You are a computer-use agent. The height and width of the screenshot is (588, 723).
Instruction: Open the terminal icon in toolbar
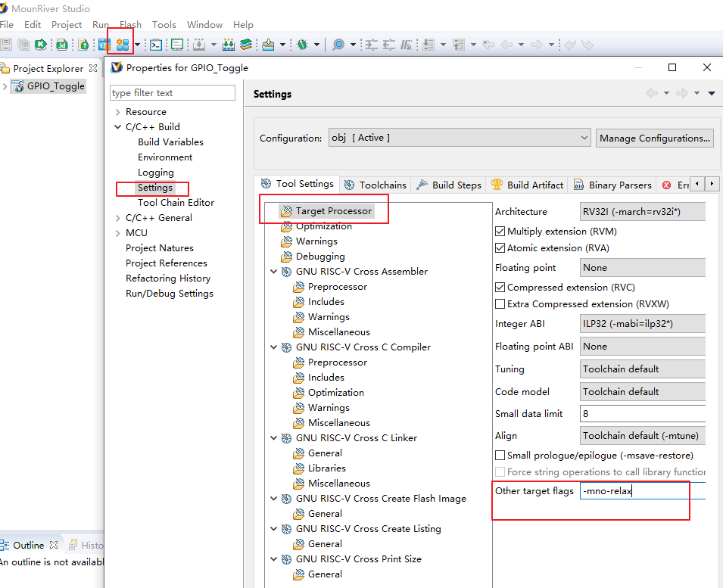[x=156, y=45]
